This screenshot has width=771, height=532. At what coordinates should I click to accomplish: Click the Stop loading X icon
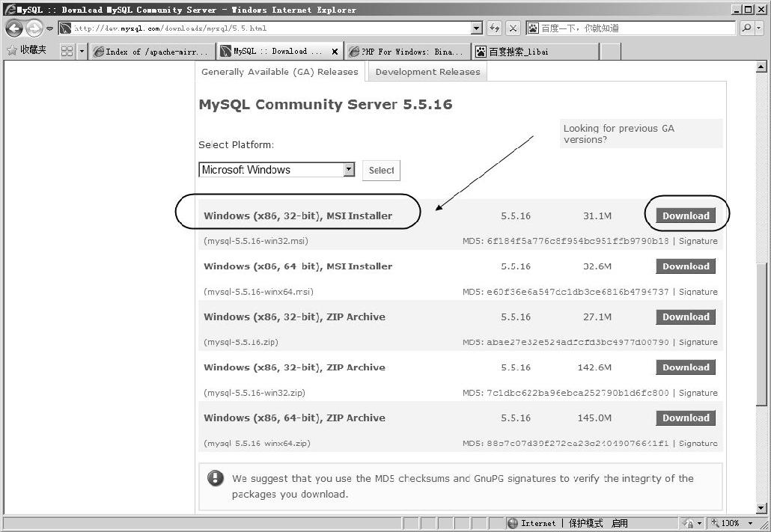point(513,28)
